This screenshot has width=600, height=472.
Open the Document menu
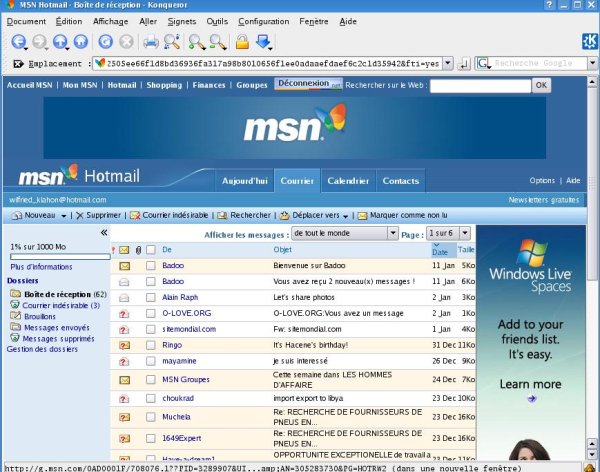tap(26, 21)
